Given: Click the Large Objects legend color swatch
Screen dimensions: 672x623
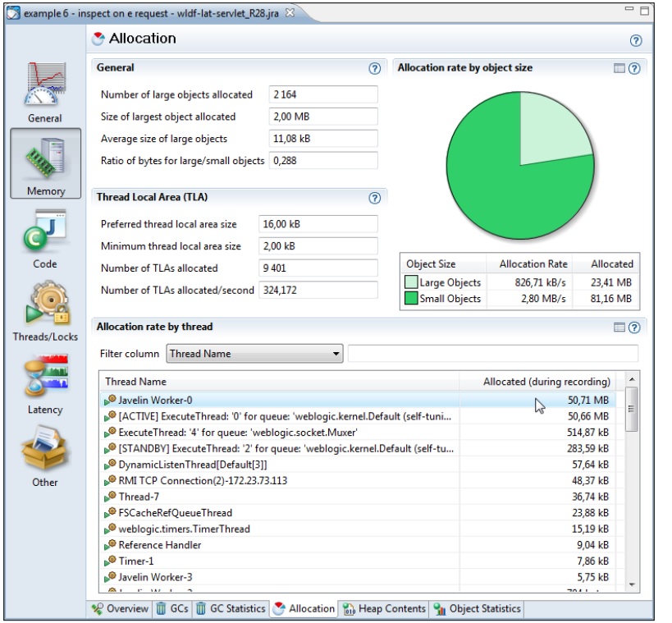Looking at the screenshot, I should tap(410, 282).
